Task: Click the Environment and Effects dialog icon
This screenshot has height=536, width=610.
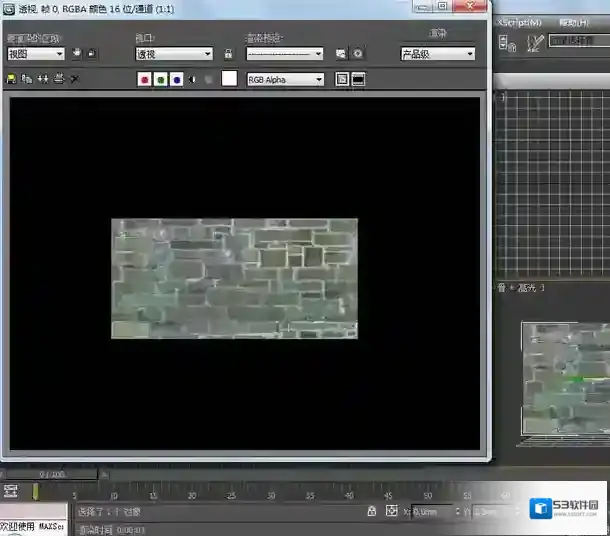Action: tap(358, 53)
